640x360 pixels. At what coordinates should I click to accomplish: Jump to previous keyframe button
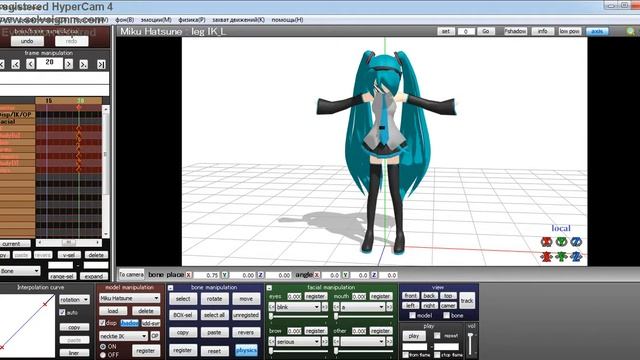[x=16, y=64]
